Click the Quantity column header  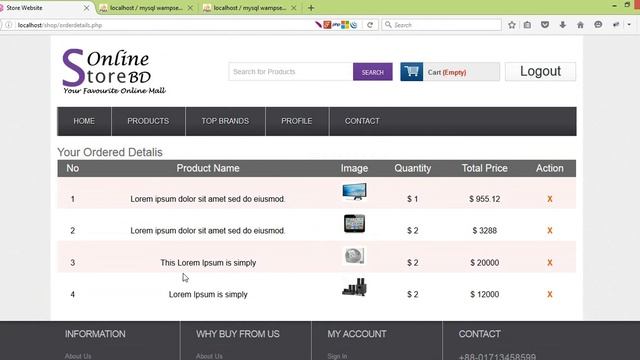(413, 168)
